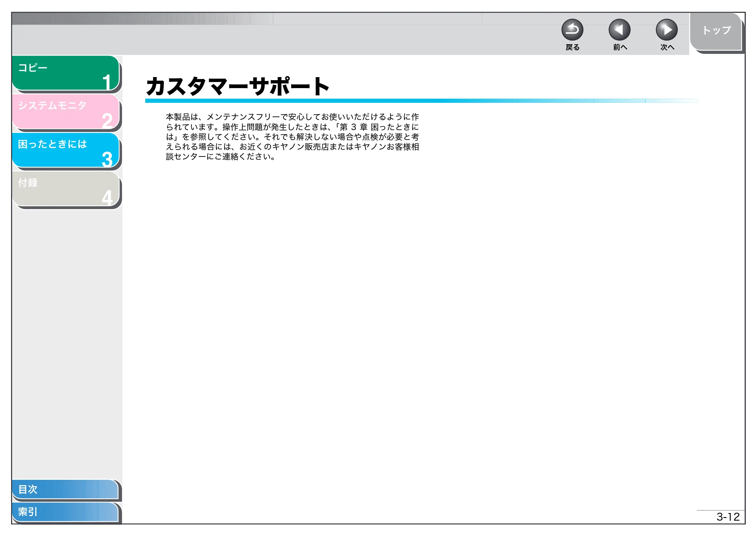Go to previous page with 前へ icon
This screenshot has height=535, width=756.
pos(620,30)
